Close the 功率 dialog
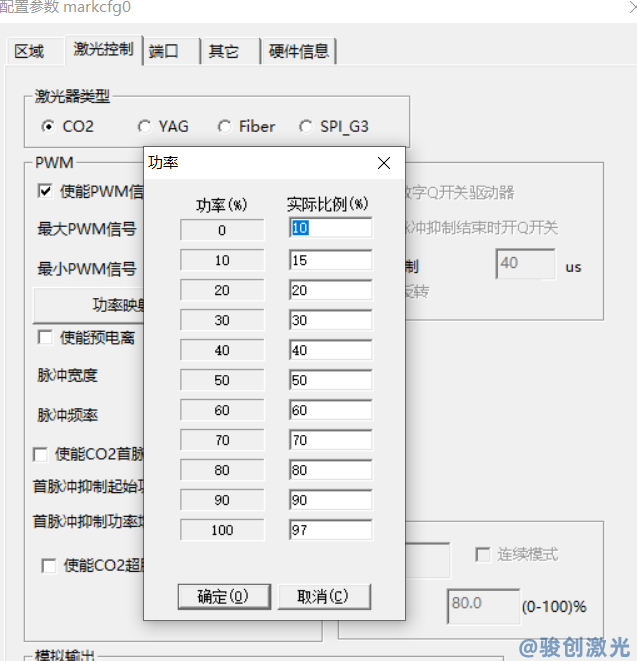The image size is (637, 661). (384, 163)
